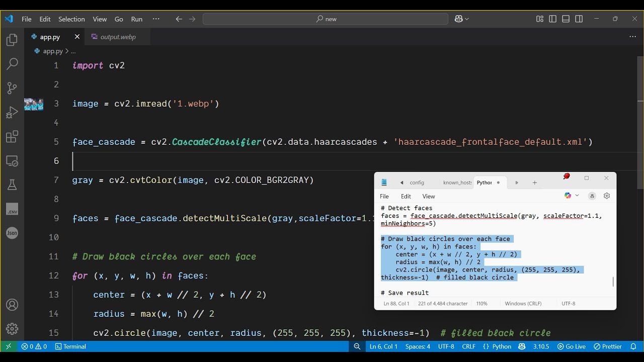Open the Terminal button in status bar
644x362 pixels.
[x=70, y=346]
